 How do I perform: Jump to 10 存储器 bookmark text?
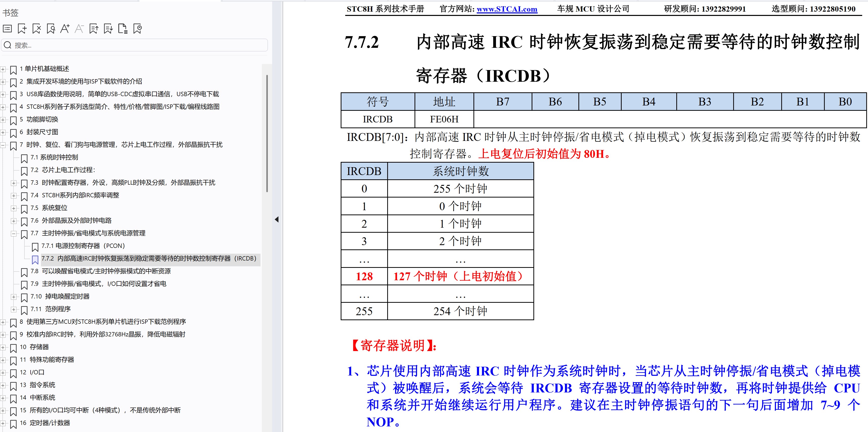34,347
